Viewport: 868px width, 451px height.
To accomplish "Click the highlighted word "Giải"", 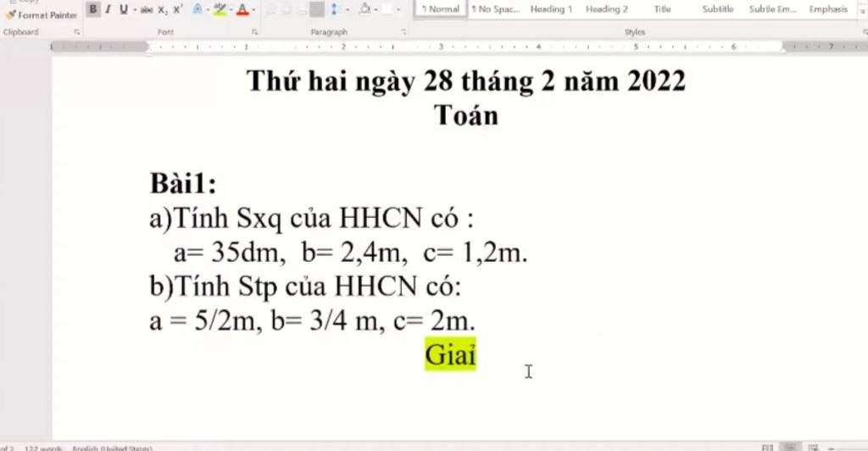I will tap(451, 354).
